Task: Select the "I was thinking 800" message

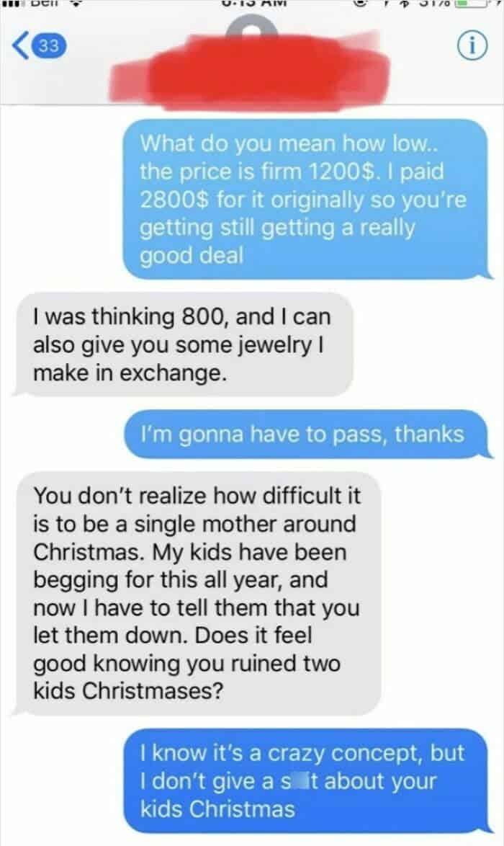Action: (x=184, y=344)
